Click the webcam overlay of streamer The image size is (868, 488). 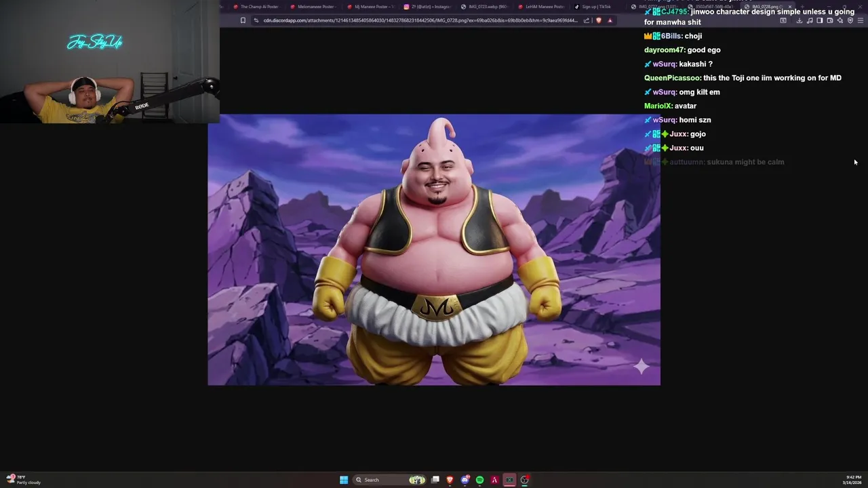[110, 62]
